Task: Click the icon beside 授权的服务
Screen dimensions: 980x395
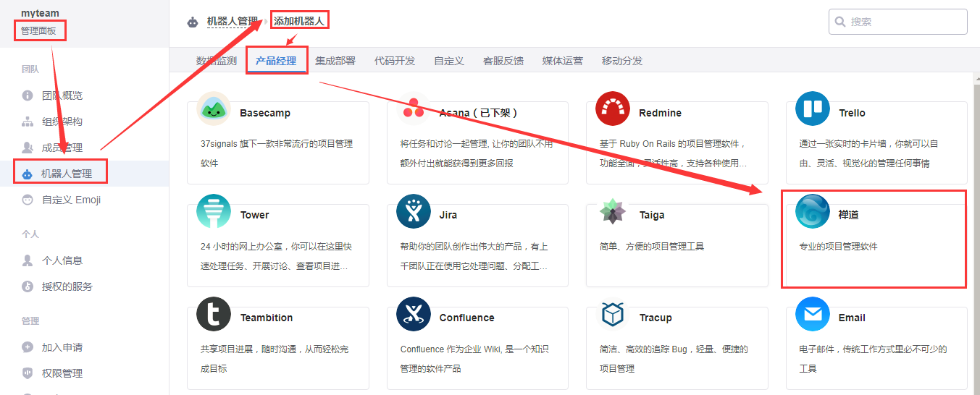Action: pos(28,286)
